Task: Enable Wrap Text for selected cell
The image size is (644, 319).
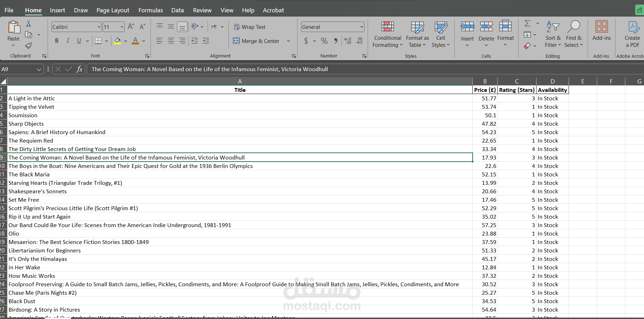Action: coord(250,27)
